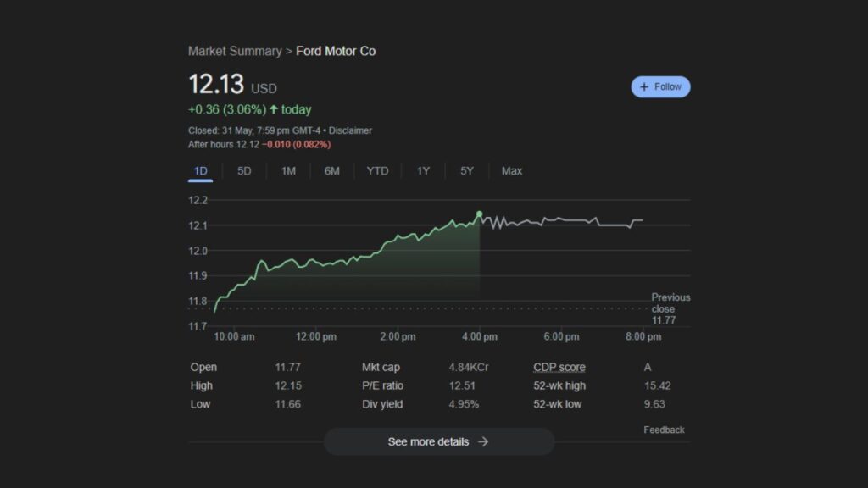Select the 1D chart range tab
Viewport: 868px width, 488px height.
[200, 171]
